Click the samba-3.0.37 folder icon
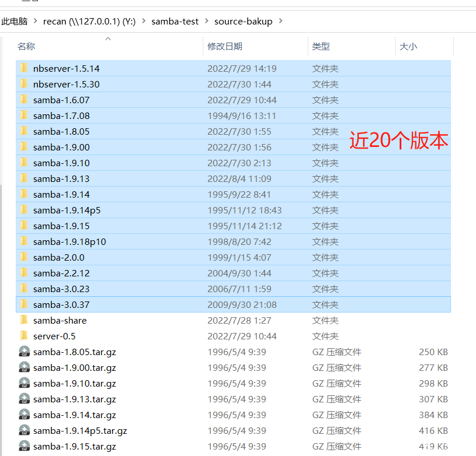This screenshot has width=476, height=456. (24, 305)
